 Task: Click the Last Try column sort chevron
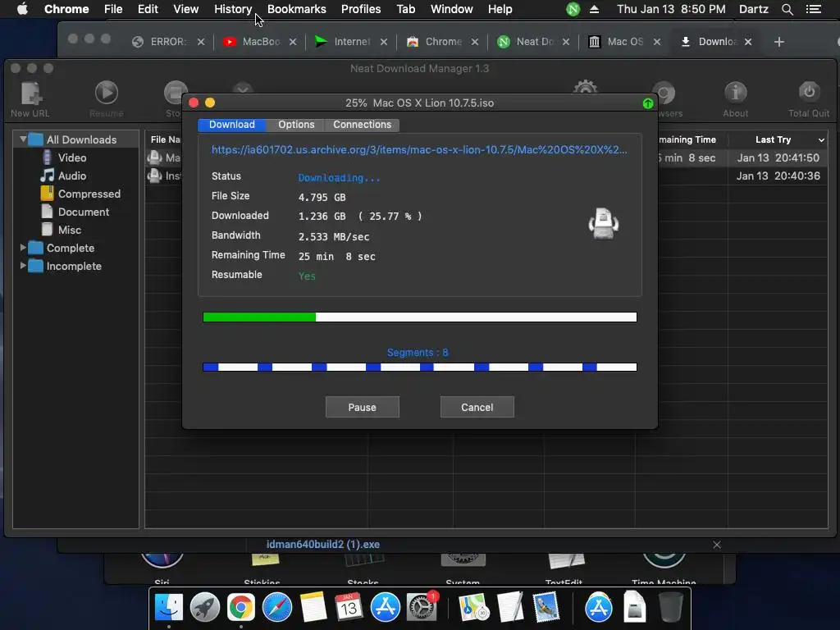pos(821,140)
